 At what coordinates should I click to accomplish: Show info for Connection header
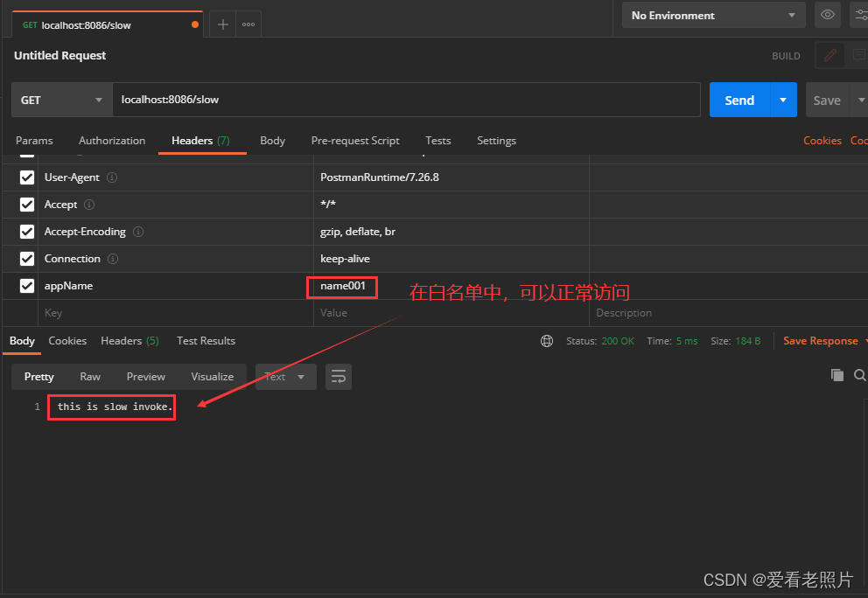pyautogui.click(x=113, y=259)
